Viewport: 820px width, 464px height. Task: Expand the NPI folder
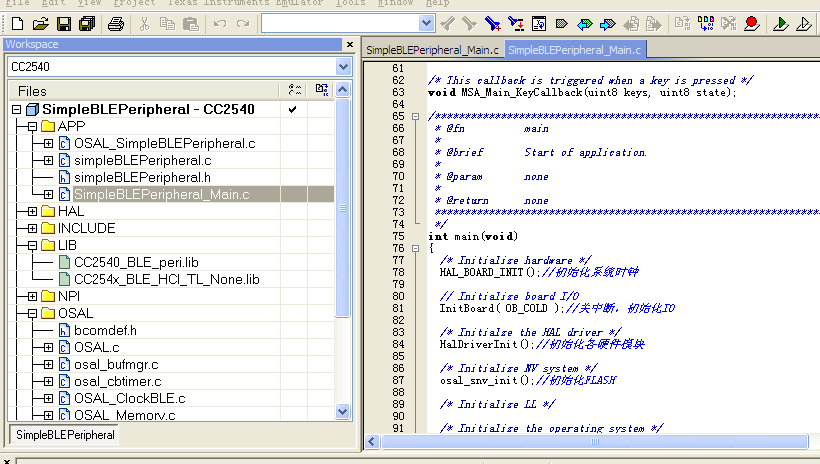32,297
